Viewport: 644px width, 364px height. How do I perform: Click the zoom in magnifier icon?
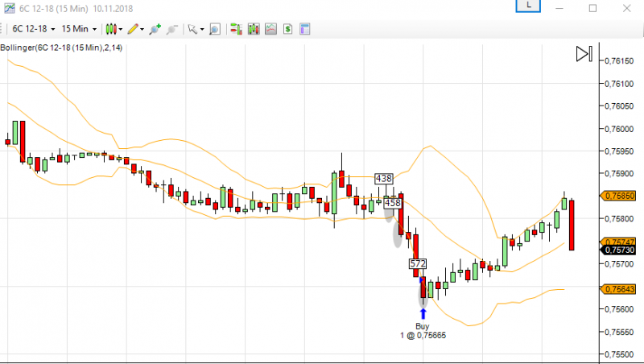(155, 29)
